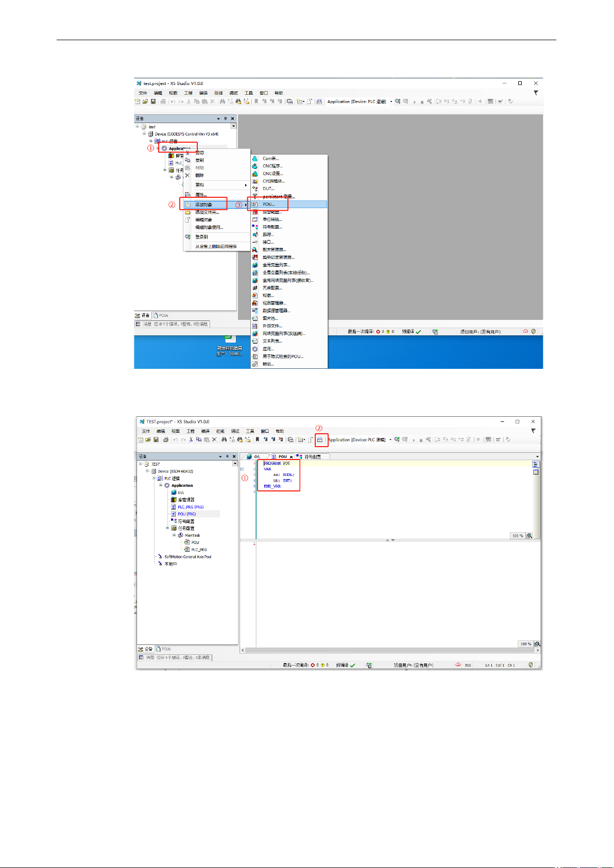
Task: Click print icon in TEST.project* window toolbar
Action: tap(166, 439)
